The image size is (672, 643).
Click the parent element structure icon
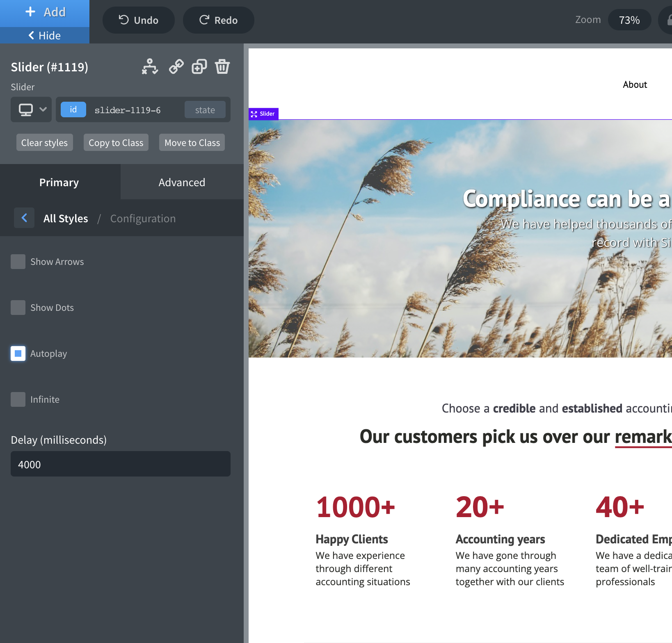pyautogui.click(x=150, y=66)
